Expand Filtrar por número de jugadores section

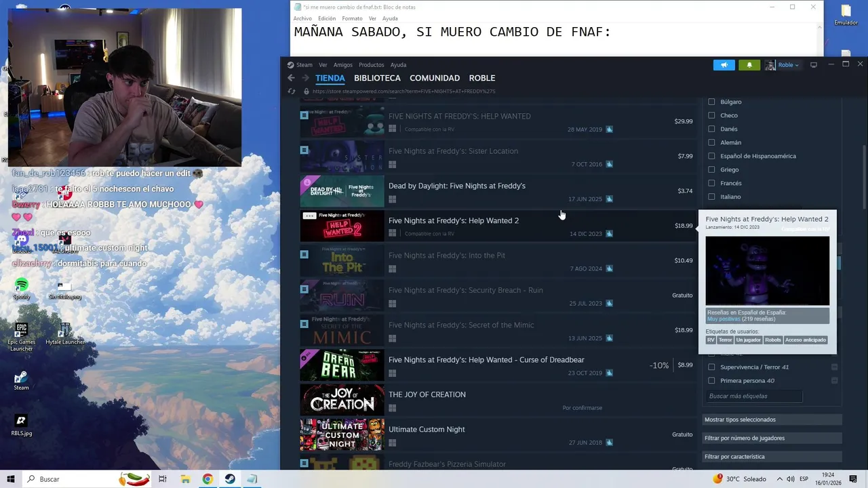click(x=772, y=438)
